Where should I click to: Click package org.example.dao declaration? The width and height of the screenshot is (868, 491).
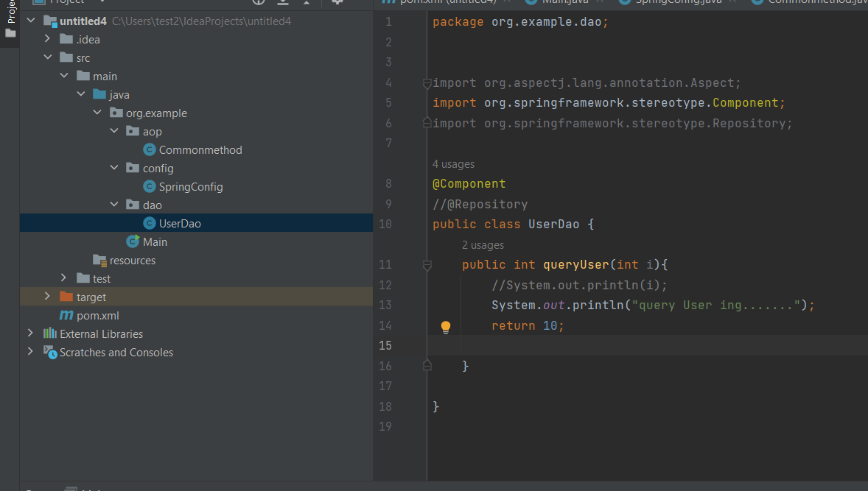tap(520, 22)
